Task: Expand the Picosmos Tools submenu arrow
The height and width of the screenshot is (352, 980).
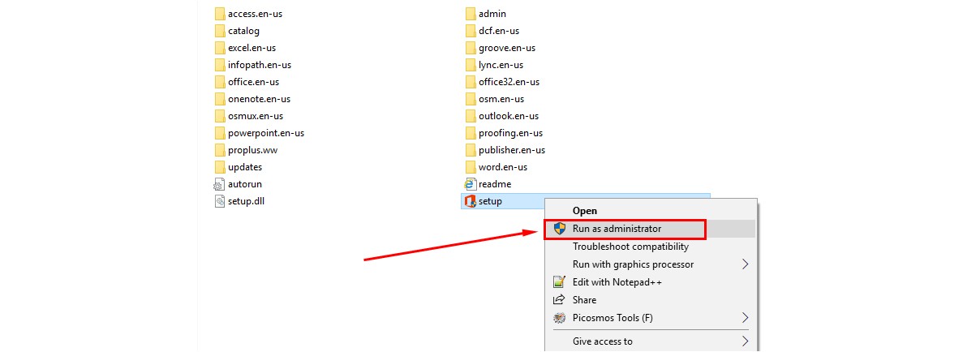Action: pos(745,318)
